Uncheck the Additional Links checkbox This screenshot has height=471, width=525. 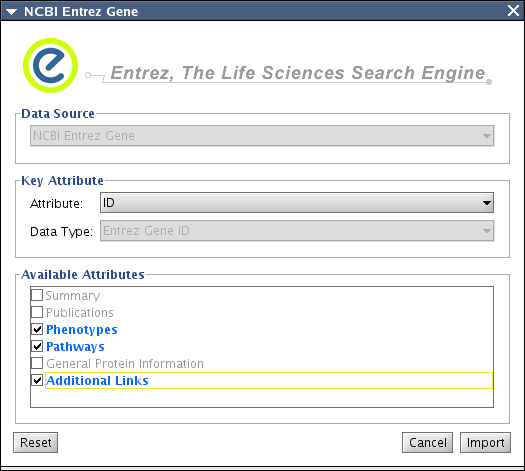[x=37, y=380]
